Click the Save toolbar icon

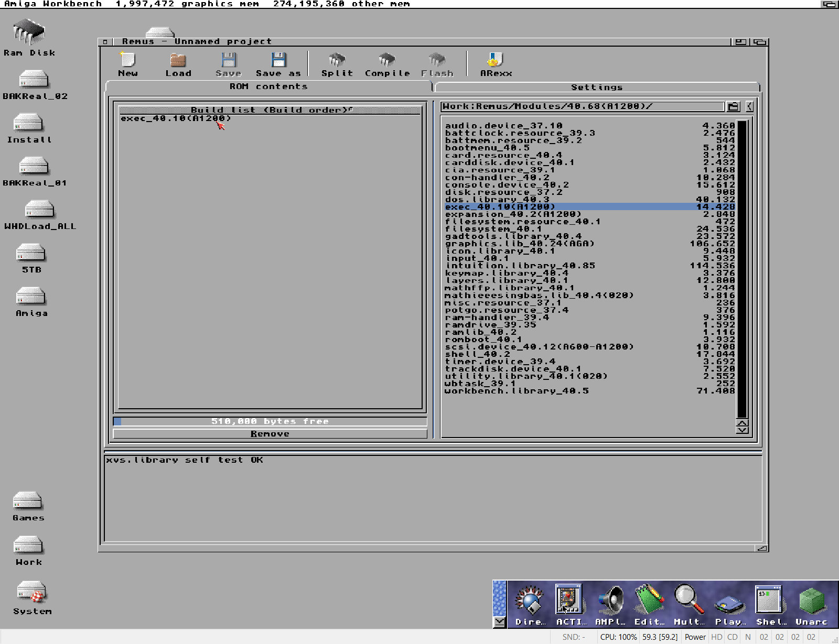click(x=229, y=64)
